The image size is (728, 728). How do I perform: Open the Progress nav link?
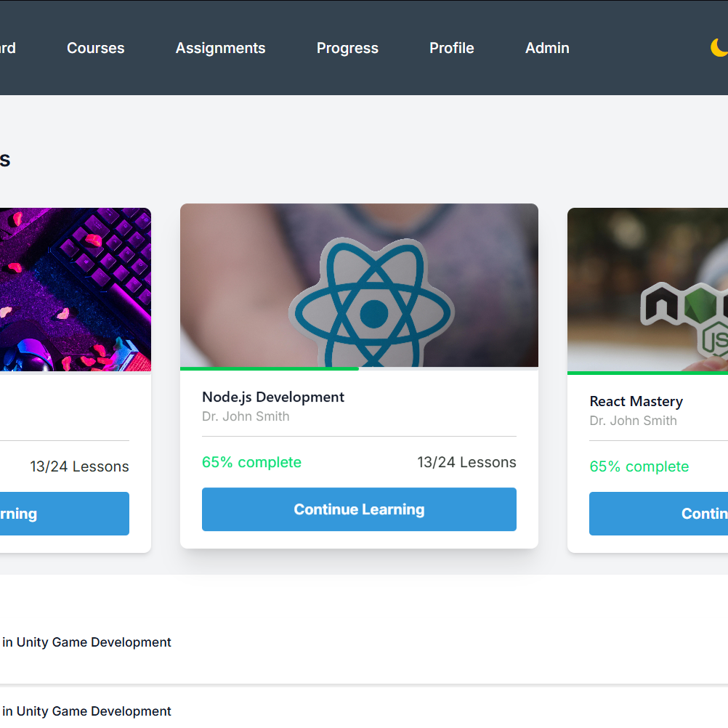347,48
